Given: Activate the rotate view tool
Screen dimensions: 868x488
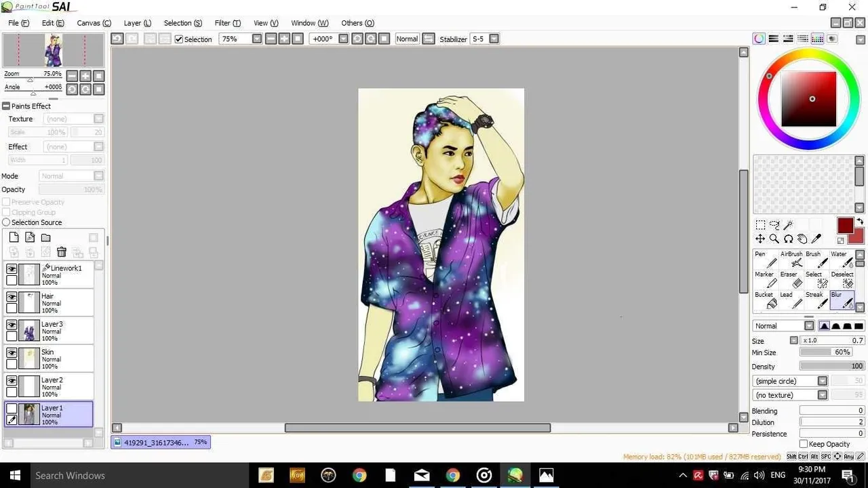Looking at the screenshot, I should (789, 239).
